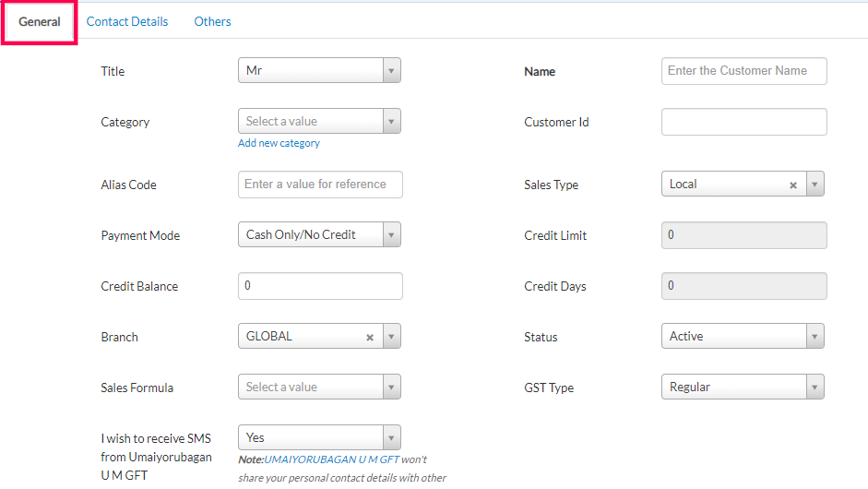868x489 pixels.
Task: Click the Add new category link
Action: pos(279,143)
